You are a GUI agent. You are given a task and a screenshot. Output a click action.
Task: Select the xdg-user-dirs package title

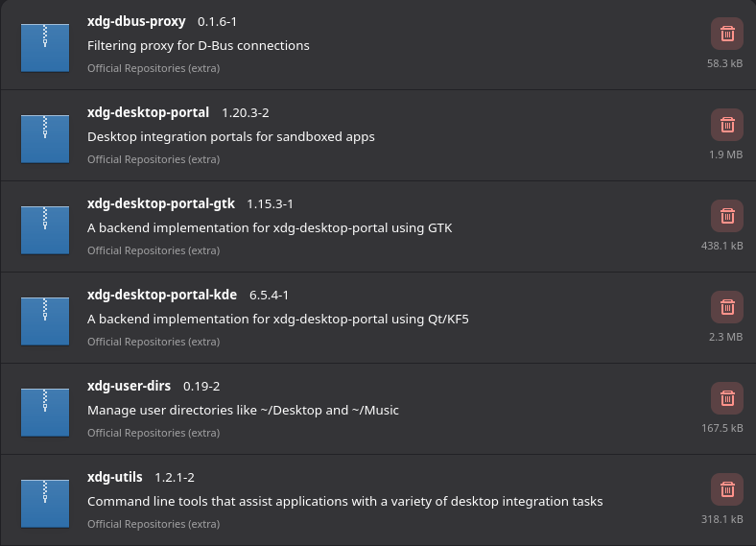coord(129,386)
